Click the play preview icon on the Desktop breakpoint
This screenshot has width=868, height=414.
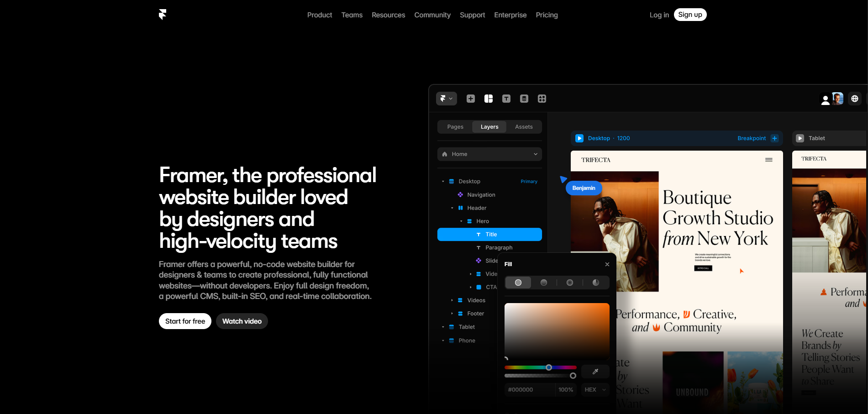[579, 138]
